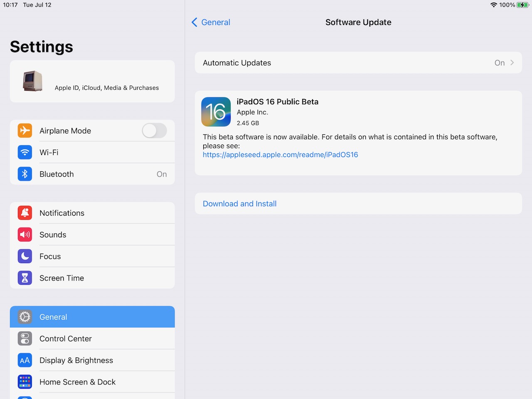This screenshot has width=532, height=399.
Task: Open the Focus settings row
Action: point(92,256)
